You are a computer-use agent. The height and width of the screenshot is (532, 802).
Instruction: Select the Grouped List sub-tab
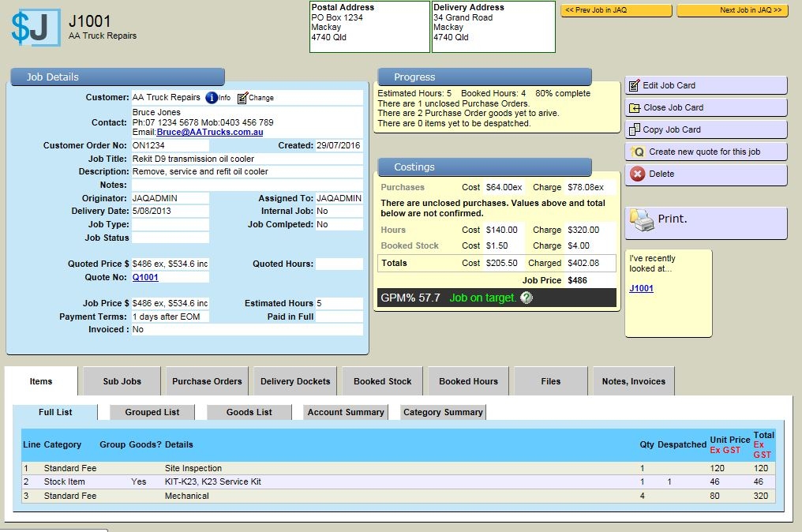tap(152, 412)
